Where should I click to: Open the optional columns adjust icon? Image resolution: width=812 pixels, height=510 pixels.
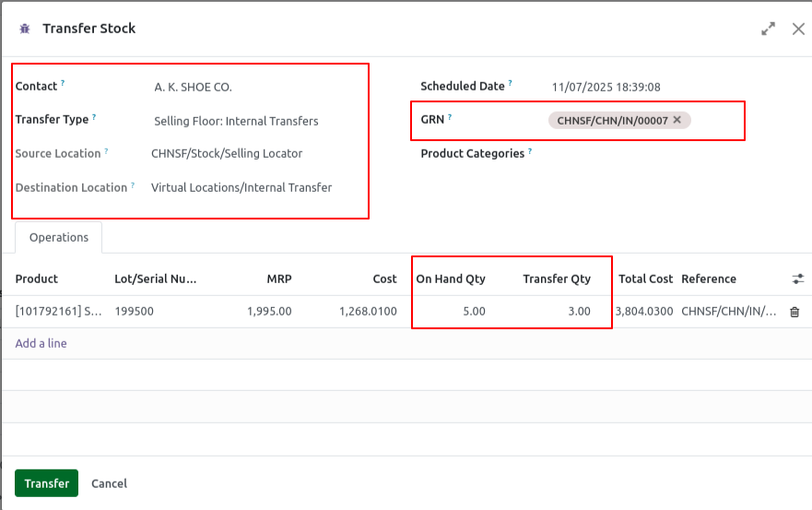pos(798,279)
